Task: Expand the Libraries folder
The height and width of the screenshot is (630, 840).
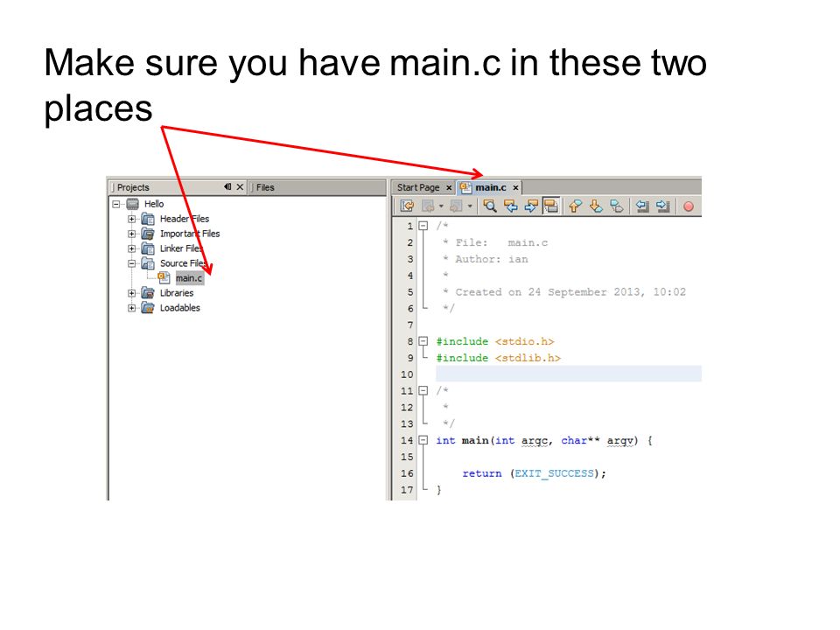Action: pyautogui.click(x=131, y=293)
